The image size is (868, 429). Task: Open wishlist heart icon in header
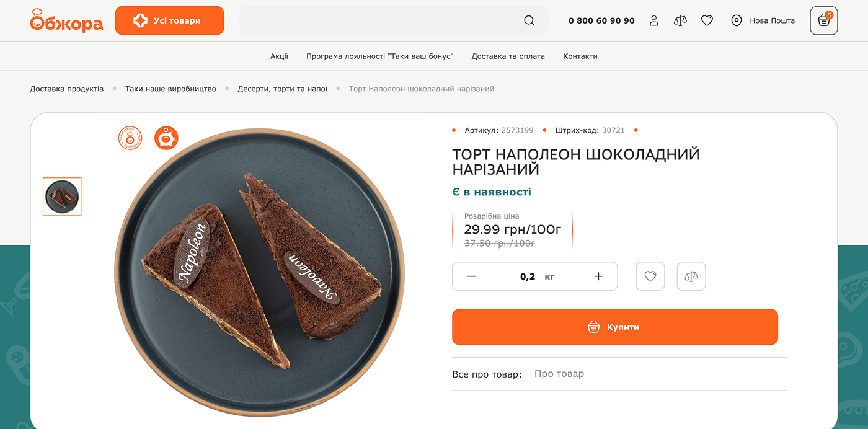(x=707, y=20)
